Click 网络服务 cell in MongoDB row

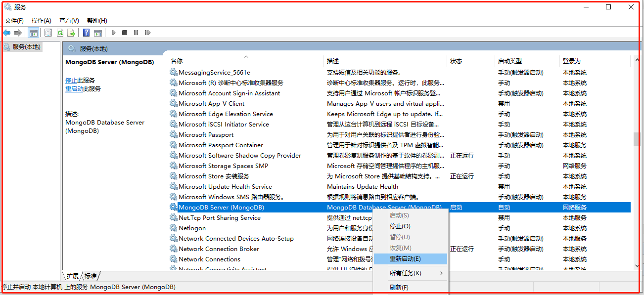tap(575, 208)
